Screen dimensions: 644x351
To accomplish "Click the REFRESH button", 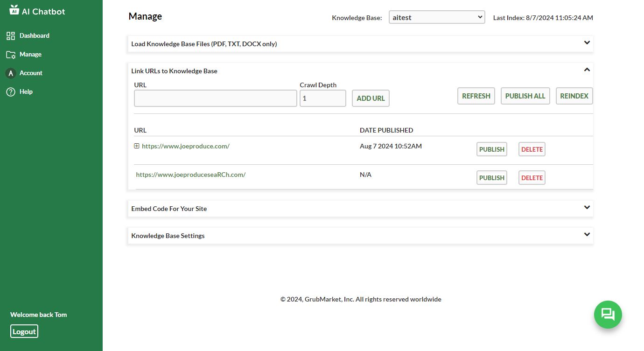I will coord(476,96).
